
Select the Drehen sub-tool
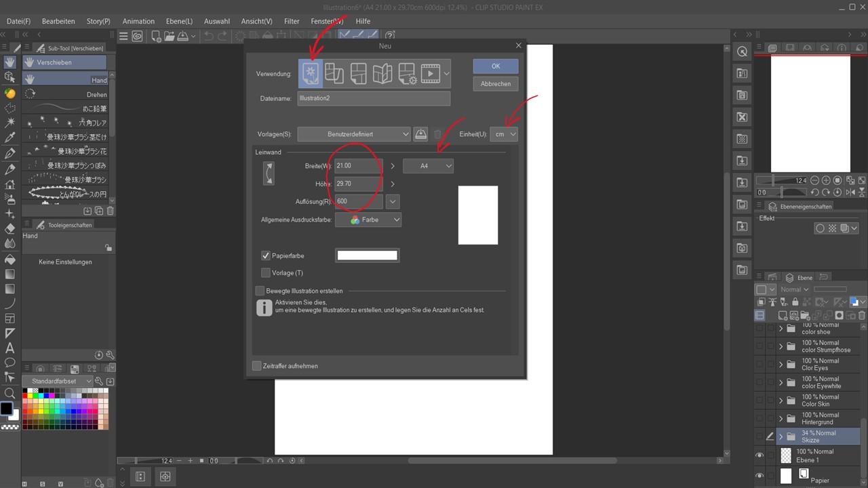(65, 94)
